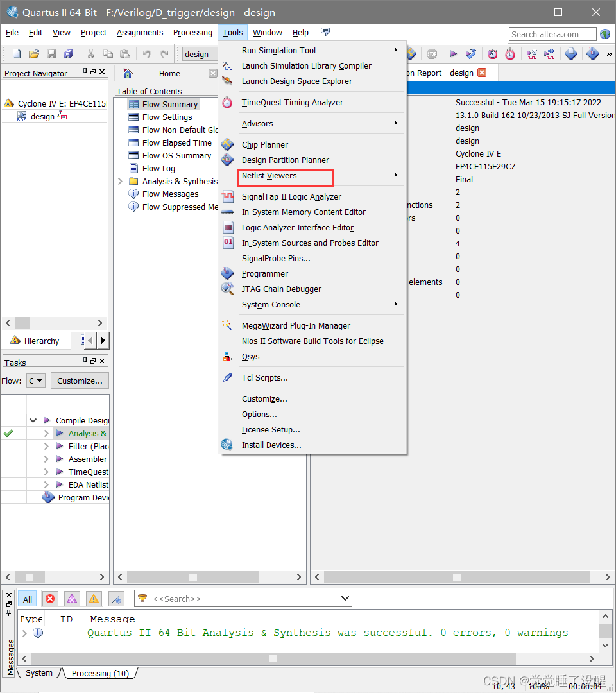616x693 pixels.
Task: Expand the Analysis & Synthesis folder
Action: [x=120, y=181]
